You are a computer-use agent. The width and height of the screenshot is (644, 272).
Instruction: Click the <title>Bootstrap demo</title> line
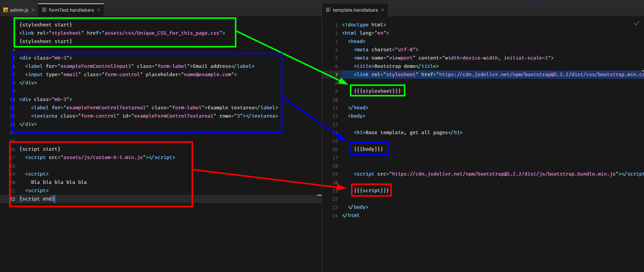pyautogui.click(x=396, y=66)
